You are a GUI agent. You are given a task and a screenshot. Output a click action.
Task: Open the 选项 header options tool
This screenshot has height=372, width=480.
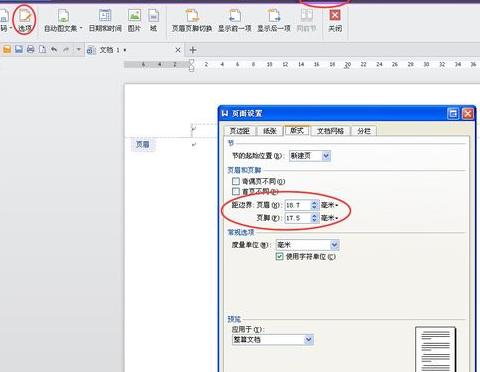coord(25,20)
